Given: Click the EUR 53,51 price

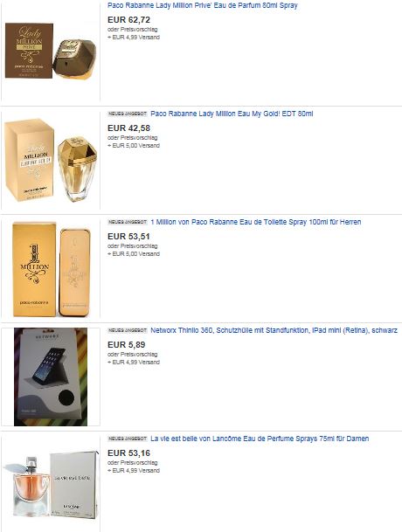Looking at the screenshot, I should pyautogui.click(x=128, y=236).
